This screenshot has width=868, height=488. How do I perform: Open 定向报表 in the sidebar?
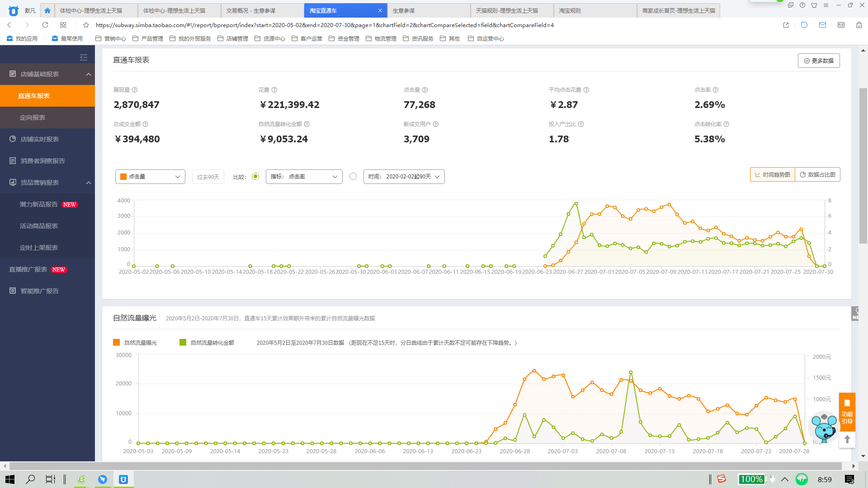point(33,117)
